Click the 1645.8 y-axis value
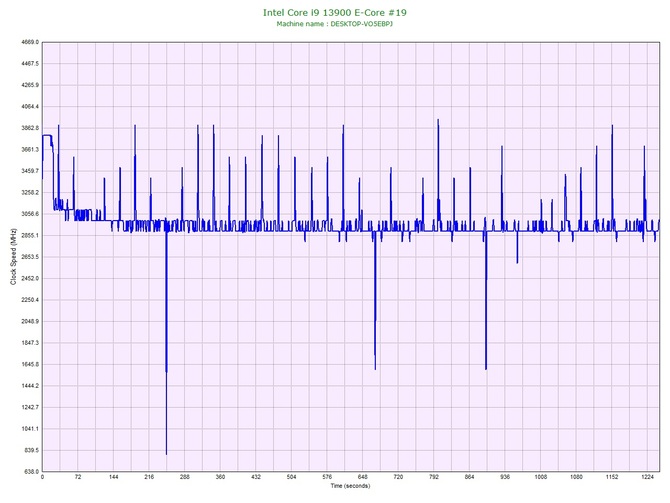The image size is (670, 503). pyautogui.click(x=30, y=365)
